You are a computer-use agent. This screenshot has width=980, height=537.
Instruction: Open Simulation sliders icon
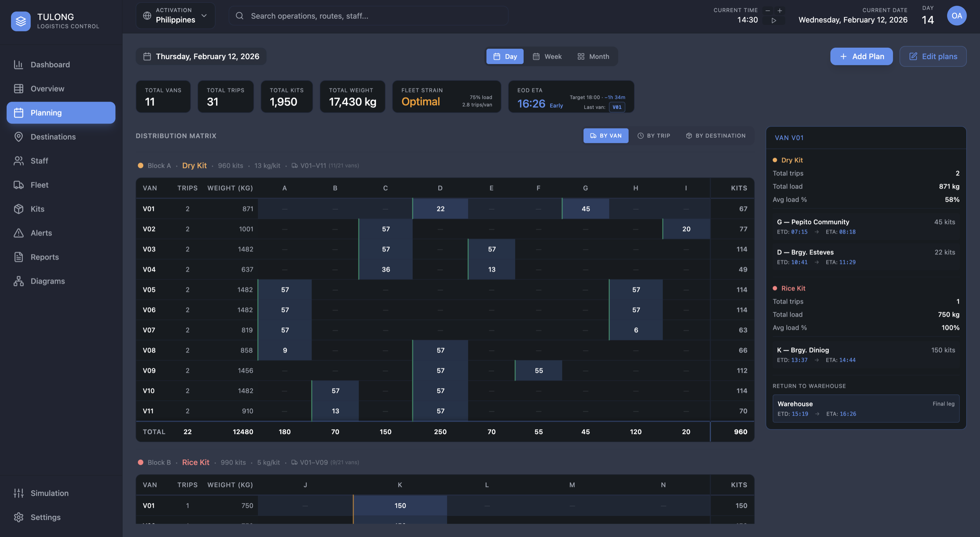(x=18, y=493)
